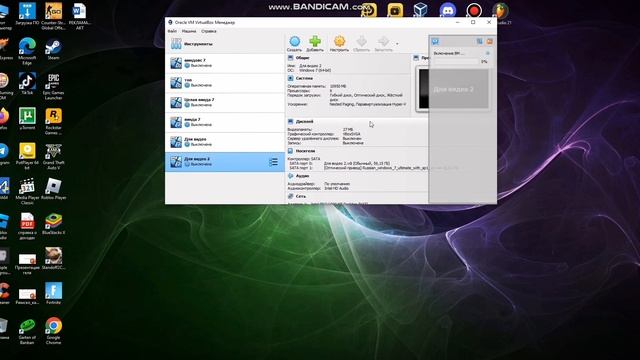The image size is (640, 360).
Task: Click the Сбросить (Discard) toolbar icon
Action: (361, 42)
